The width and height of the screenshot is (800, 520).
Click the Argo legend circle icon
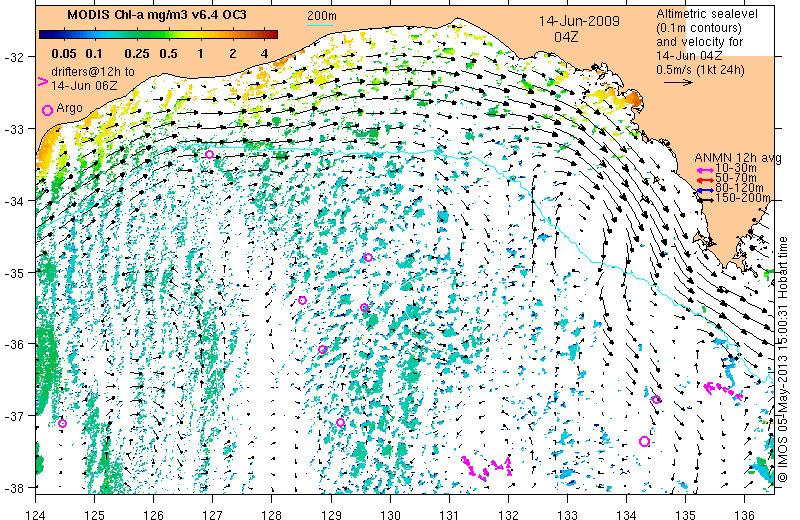(47, 110)
